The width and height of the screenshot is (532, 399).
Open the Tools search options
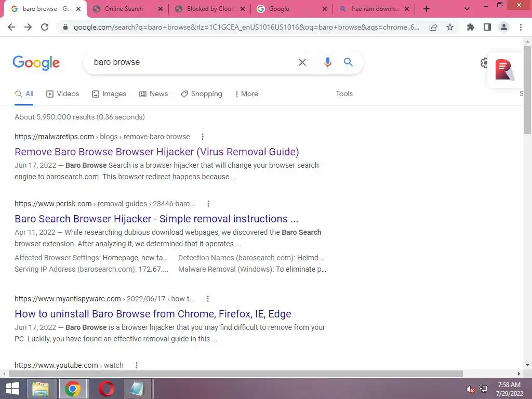click(x=344, y=94)
